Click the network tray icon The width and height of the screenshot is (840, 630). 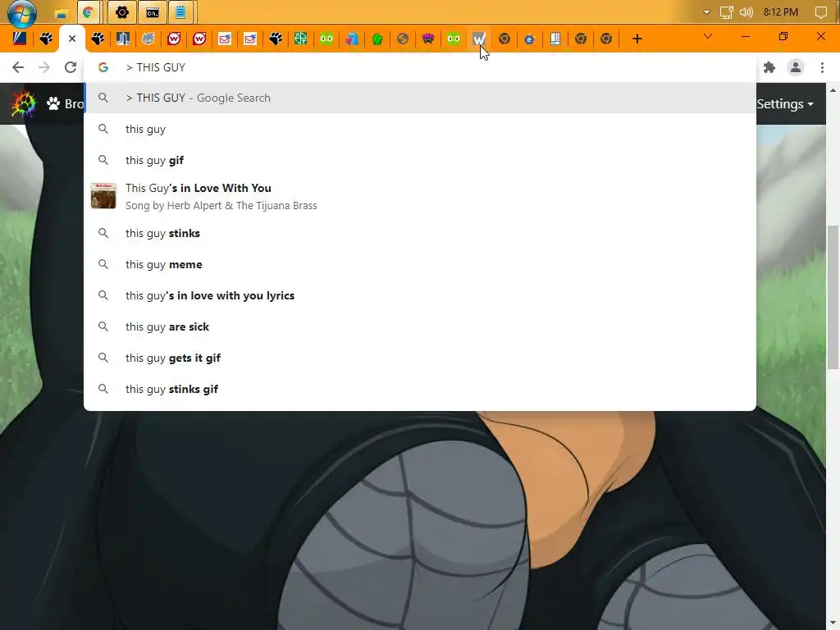[726, 12]
